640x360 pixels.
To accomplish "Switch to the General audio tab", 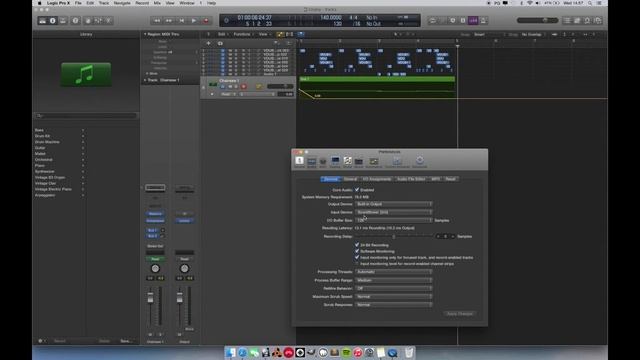I will pyautogui.click(x=350, y=179).
